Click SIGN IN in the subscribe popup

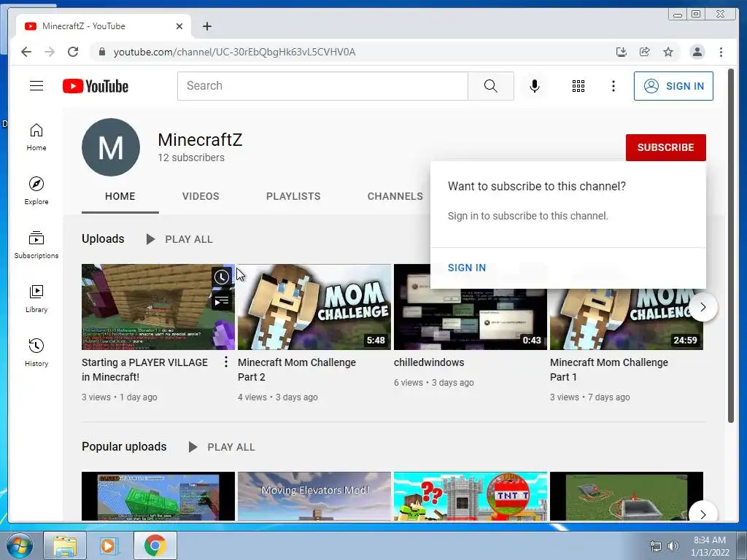466,268
